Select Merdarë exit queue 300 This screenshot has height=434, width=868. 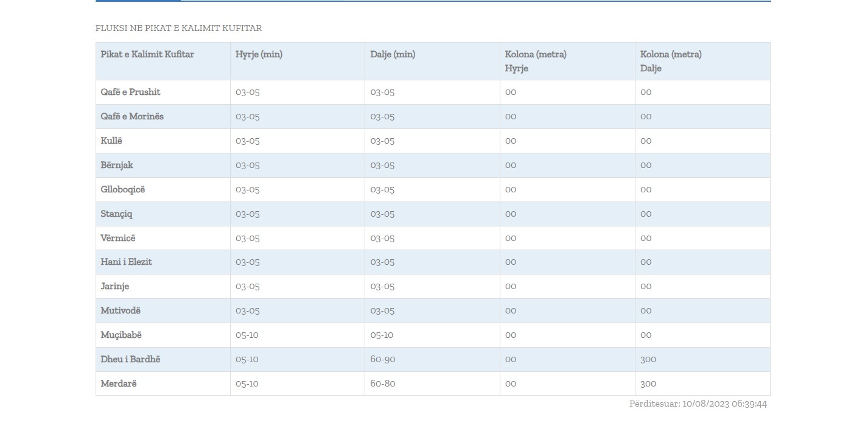point(648,383)
